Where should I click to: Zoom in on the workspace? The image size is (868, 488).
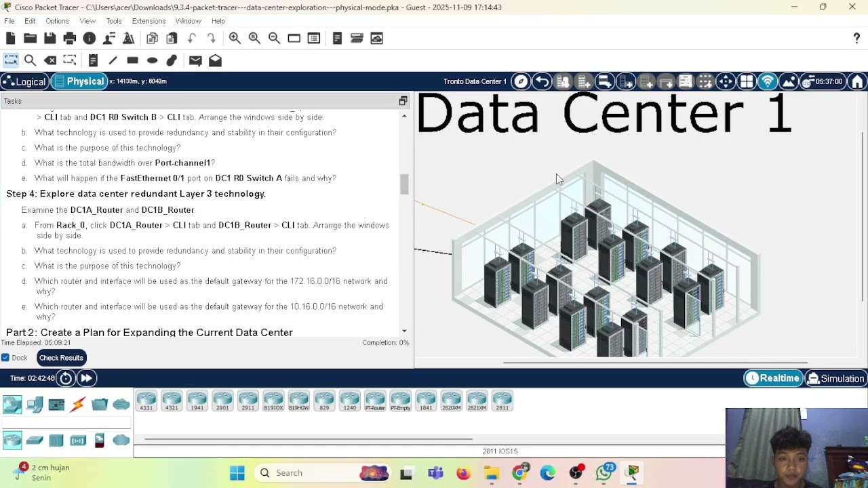click(235, 39)
